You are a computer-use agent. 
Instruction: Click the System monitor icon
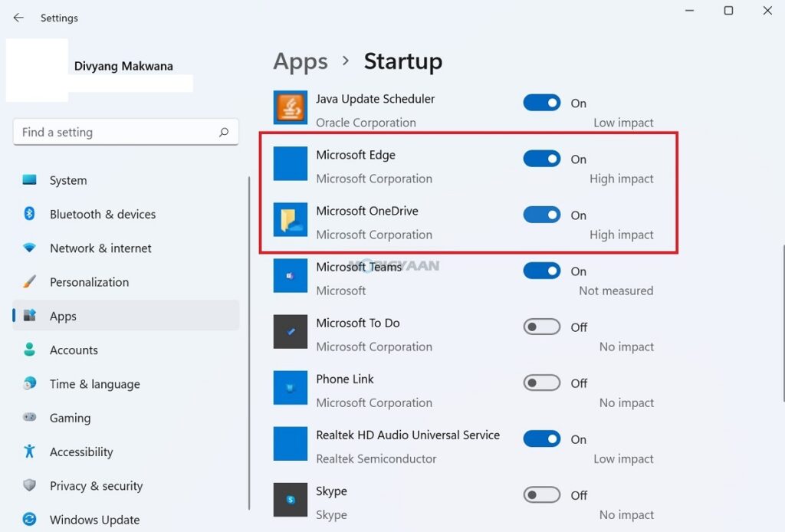point(30,179)
